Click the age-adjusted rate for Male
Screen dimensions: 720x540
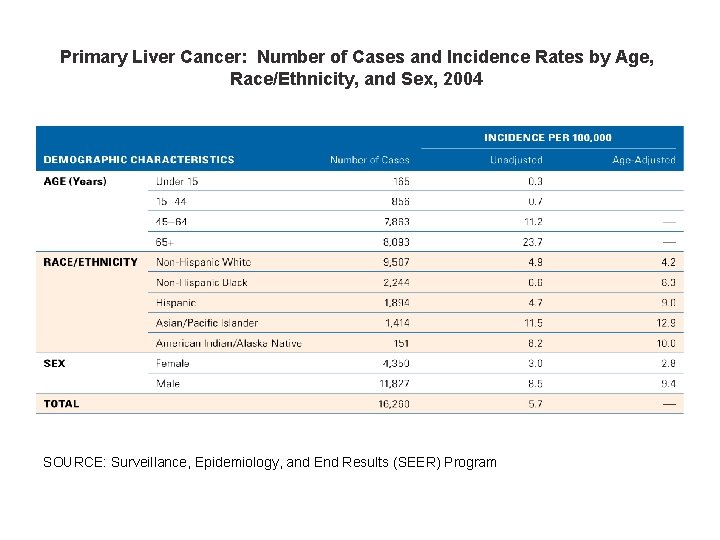(x=668, y=383)
